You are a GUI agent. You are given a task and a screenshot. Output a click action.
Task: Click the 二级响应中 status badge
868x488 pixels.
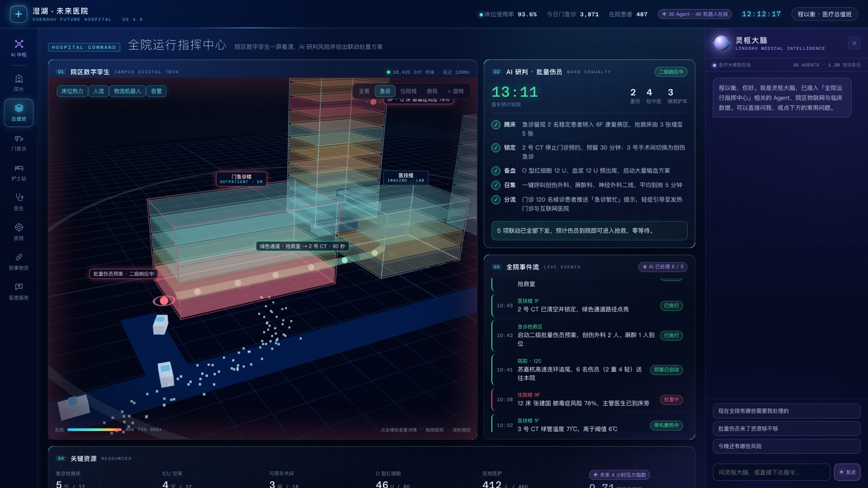pyautogui.click(x=671, y=72)
